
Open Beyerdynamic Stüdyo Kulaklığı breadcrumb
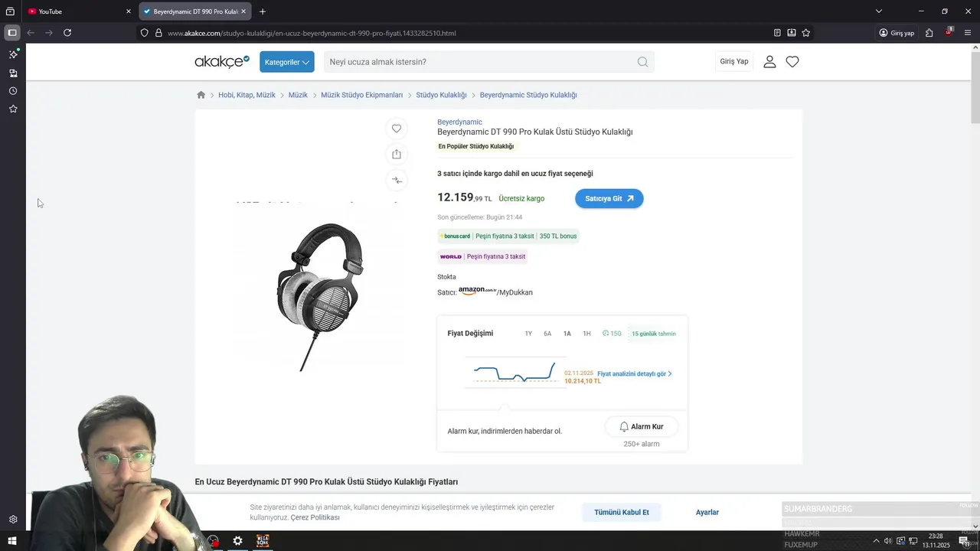pyautogui.click(x=528, y=95)
